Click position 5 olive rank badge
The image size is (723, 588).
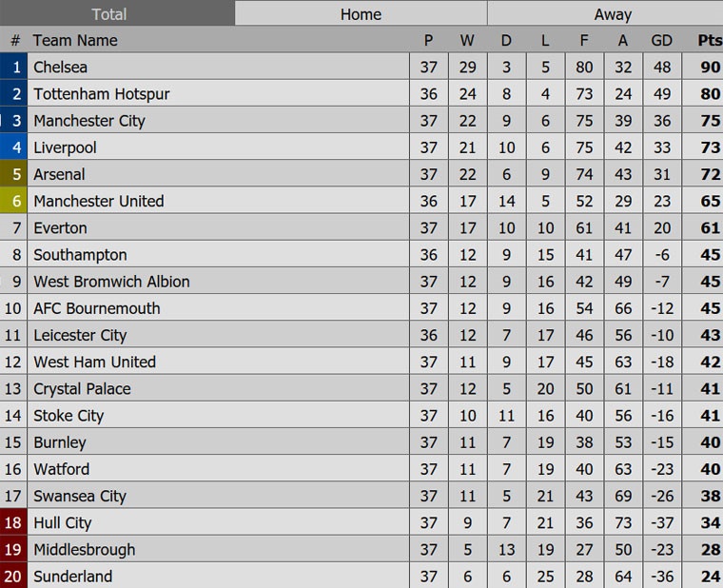point(15,174)
